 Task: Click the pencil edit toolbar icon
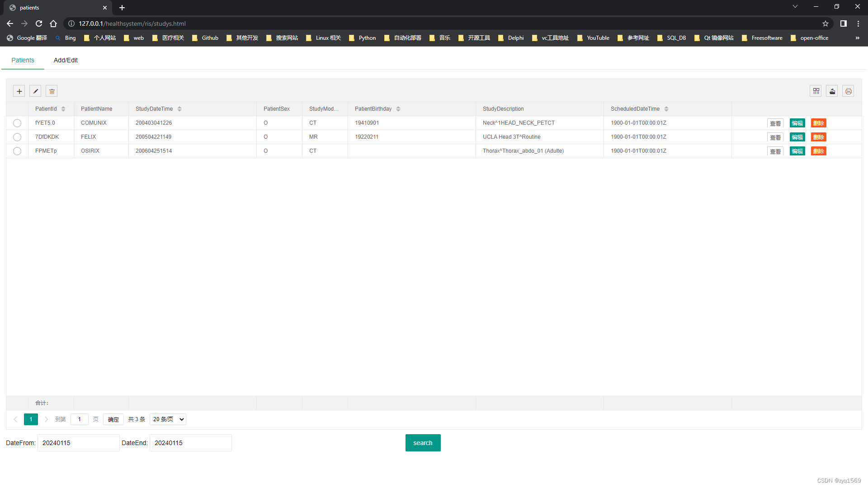(x=35, y=91)
